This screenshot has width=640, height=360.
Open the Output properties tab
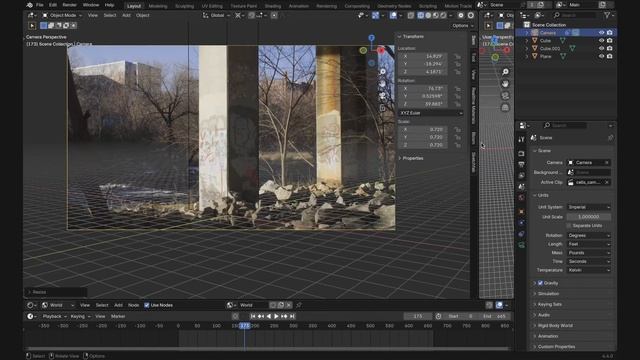tap(521, 164)
